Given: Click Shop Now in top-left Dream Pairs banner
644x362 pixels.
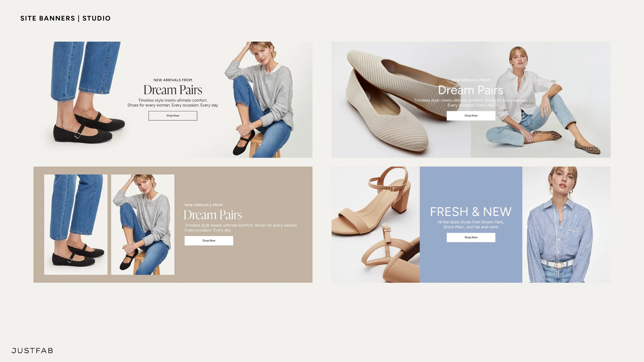Looking at the screenshot, I should pos(173,116).
